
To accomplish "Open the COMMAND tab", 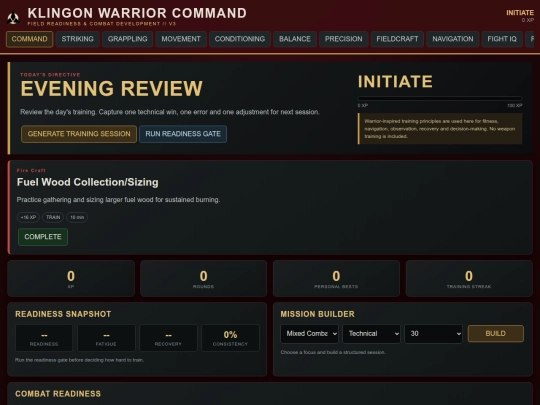I will click(30, 39).
